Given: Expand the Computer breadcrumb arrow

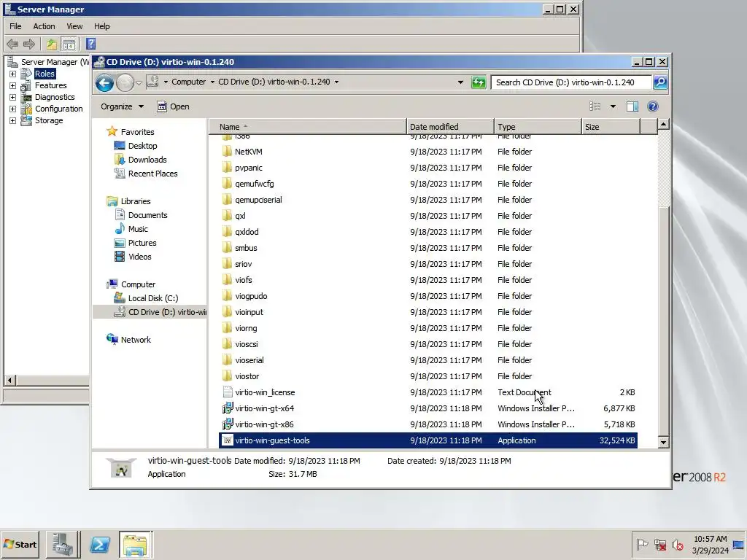Looking at the screenshot, I should pos(212,82).
